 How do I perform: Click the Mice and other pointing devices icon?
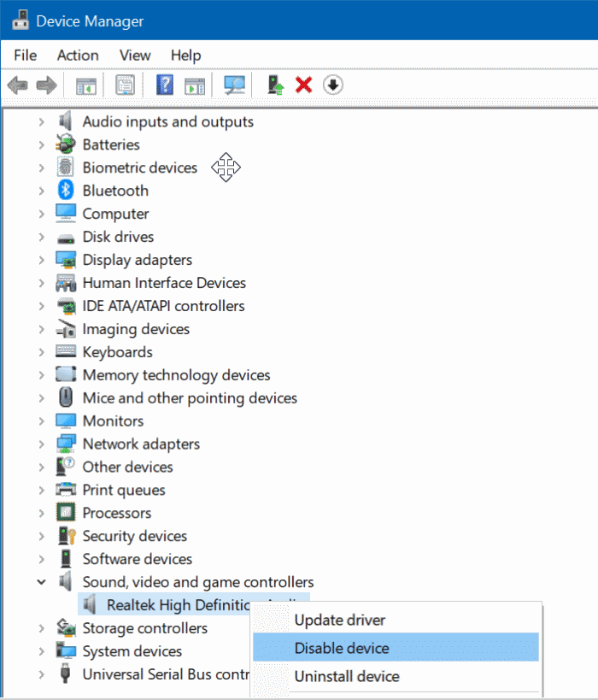pos(66,397)
